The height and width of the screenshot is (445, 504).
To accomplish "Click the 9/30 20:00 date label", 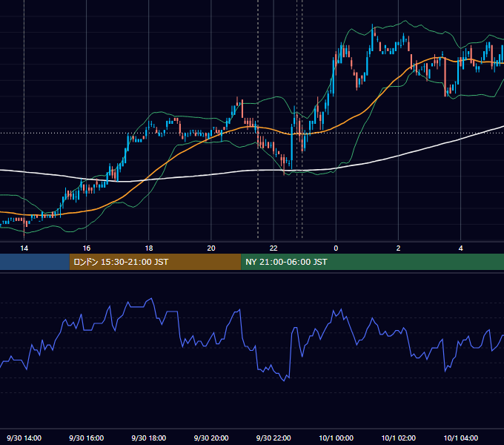I will click(x=211, y=438).
